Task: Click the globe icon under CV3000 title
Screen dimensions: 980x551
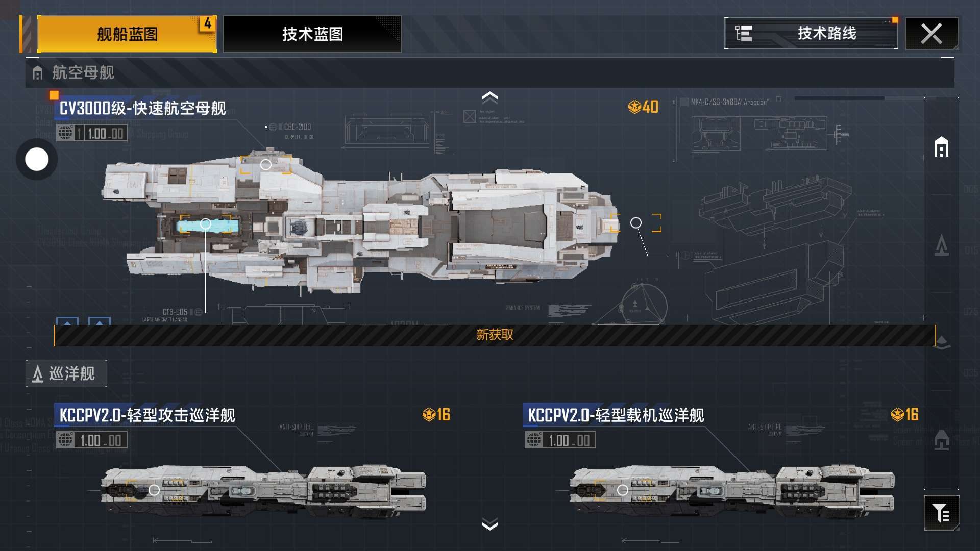Action: click(65, 133)
